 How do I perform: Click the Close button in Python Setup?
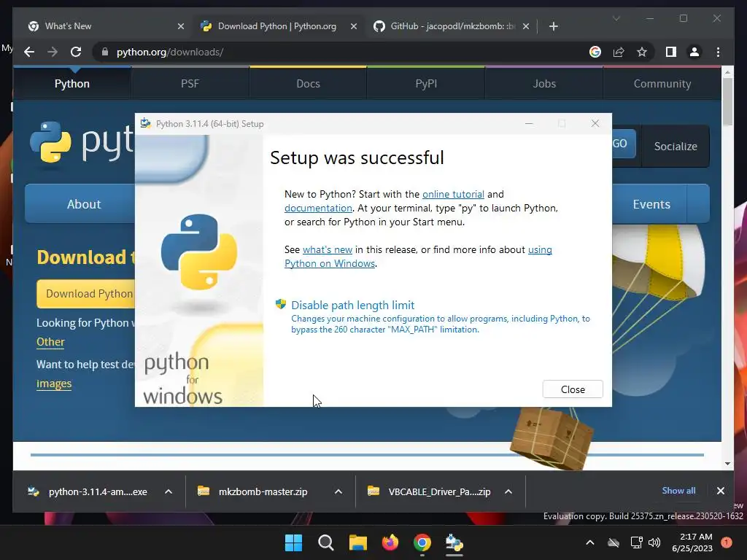[x=572, y=389]
